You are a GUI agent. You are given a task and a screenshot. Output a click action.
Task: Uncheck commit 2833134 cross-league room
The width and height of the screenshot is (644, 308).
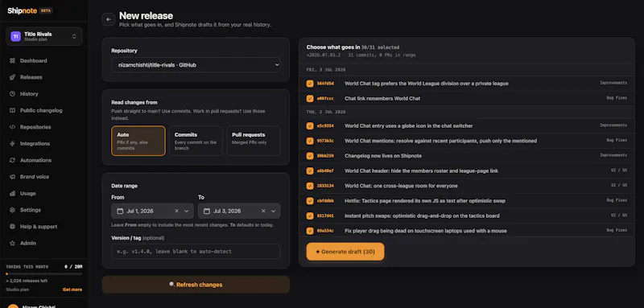(x=310, y=186)
